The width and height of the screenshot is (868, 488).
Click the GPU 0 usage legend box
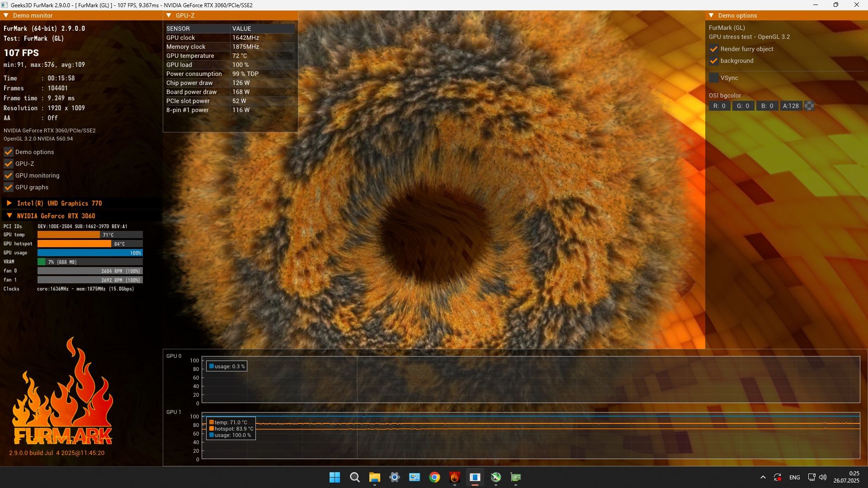click(226, 366)
